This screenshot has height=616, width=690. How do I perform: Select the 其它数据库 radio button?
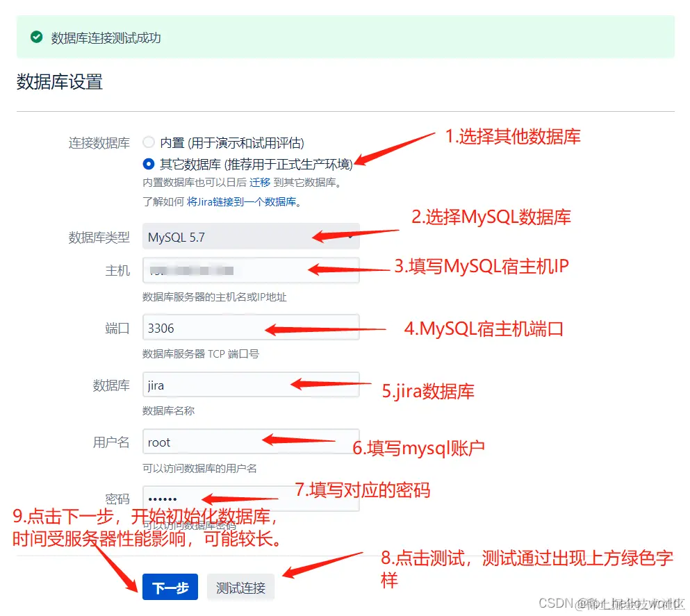149,165
